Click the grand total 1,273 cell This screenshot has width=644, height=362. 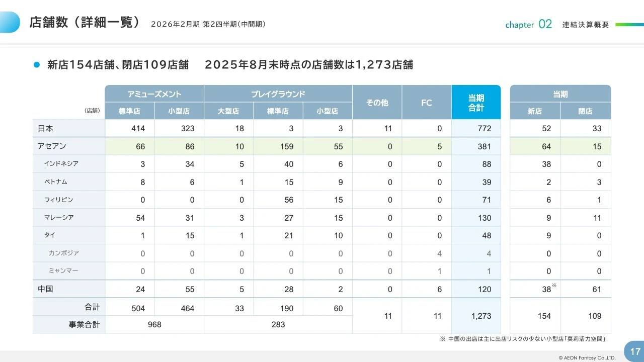tap(481, 316)
